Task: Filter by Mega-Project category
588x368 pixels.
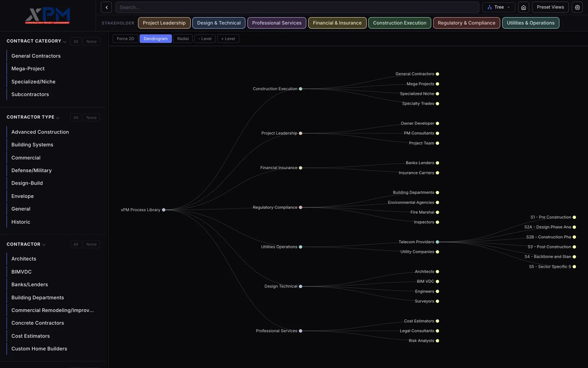Action: (28, 69)
